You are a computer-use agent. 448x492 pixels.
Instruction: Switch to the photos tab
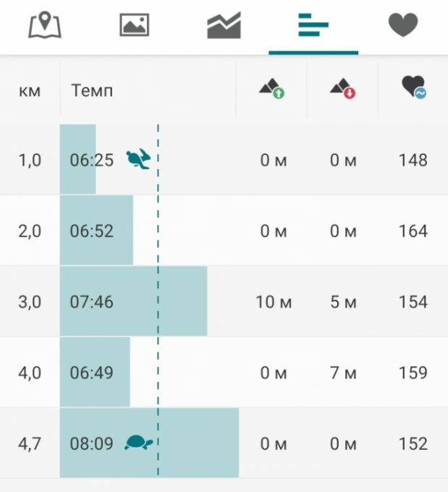135,26
